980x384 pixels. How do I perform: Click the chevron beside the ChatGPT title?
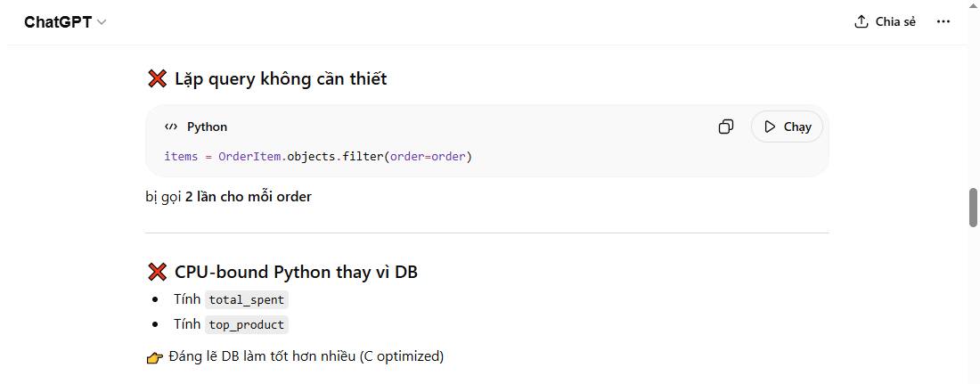[x=102, y=22]
